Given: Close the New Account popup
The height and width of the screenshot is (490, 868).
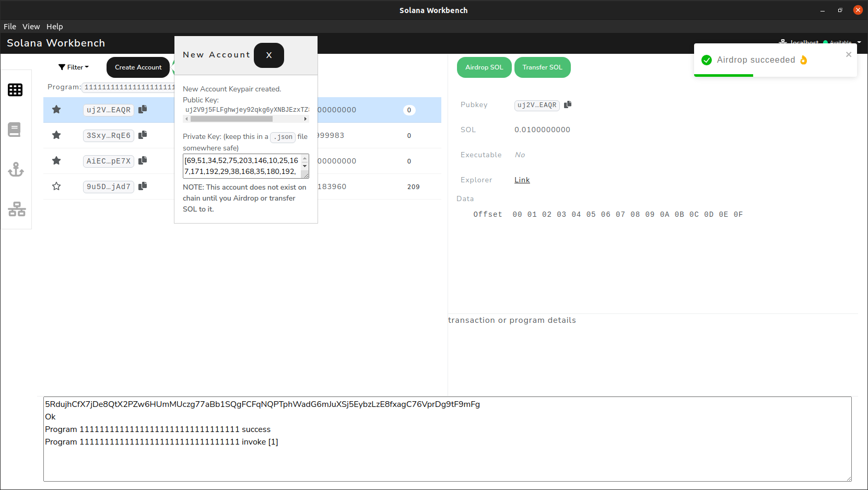Looking at the screenshot, I should coord(269,55).
